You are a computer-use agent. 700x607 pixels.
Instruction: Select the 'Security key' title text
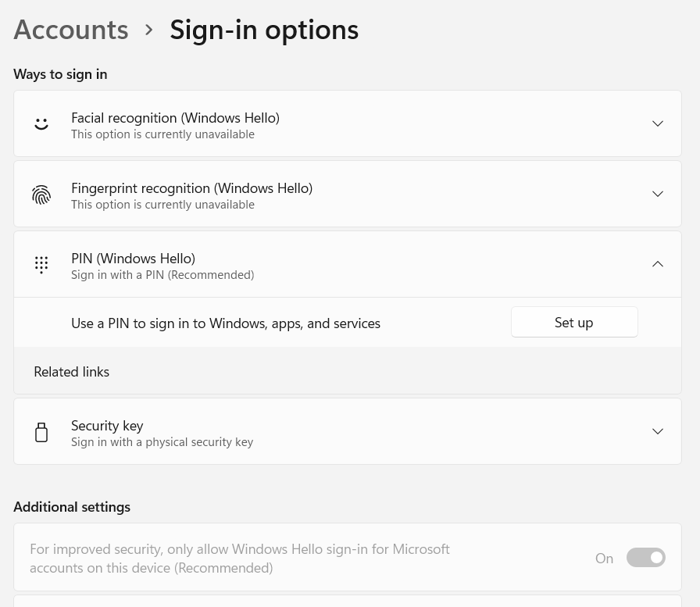coord(107,426)
